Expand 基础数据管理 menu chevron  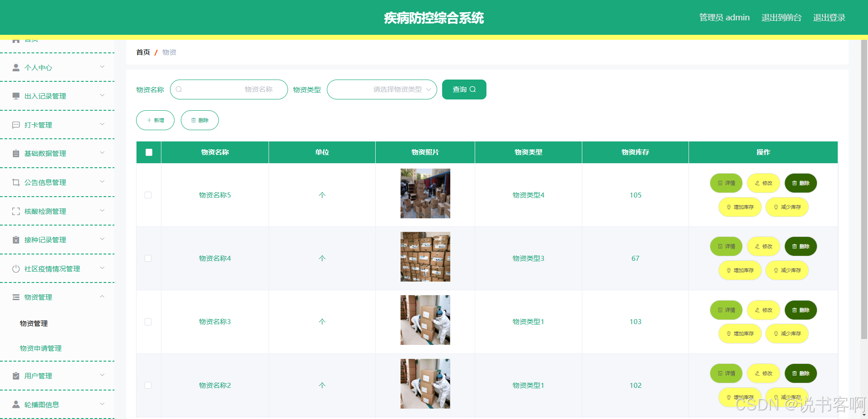tap(102, 153)
